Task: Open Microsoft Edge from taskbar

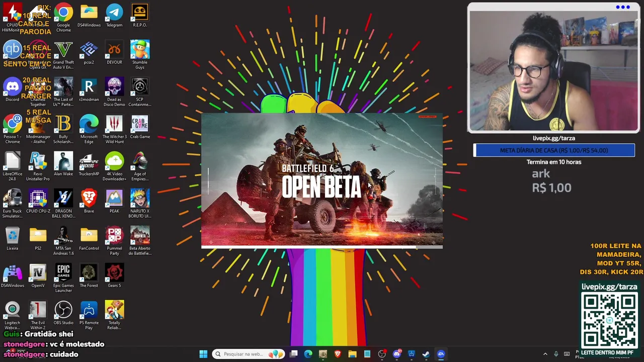Action: pyautogui.click(x=308, y=354)
